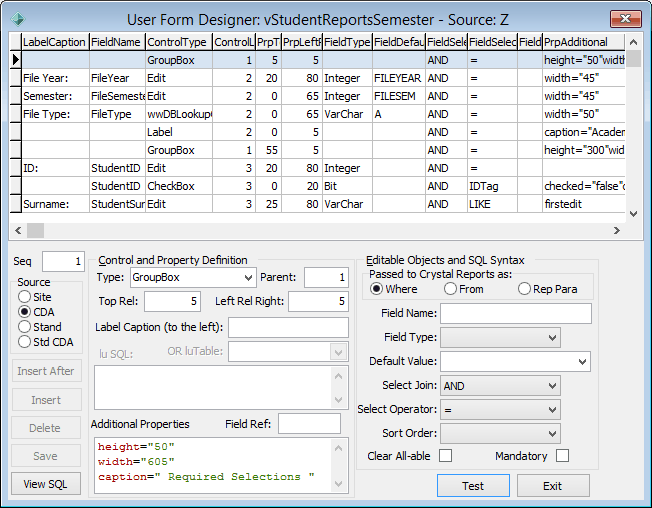
Task: Click the 'FILESEM' default value cell
Action: tap(399, 96)
